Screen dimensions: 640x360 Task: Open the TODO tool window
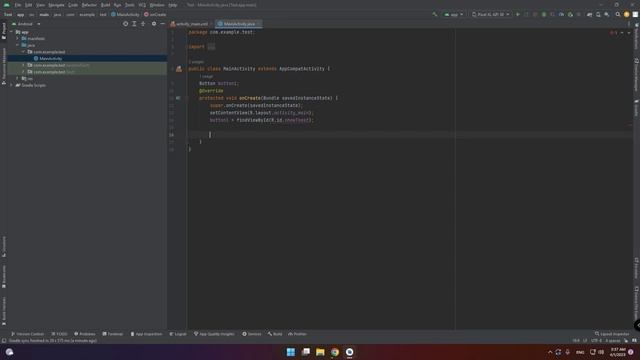click(59, 334)
